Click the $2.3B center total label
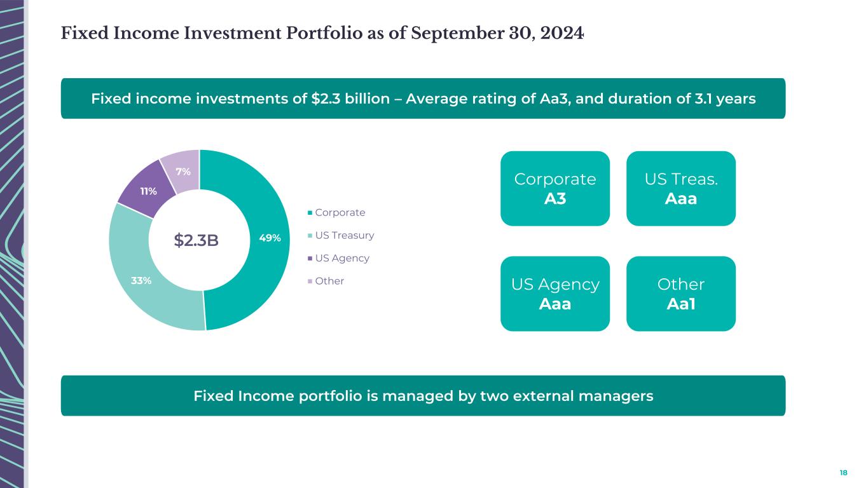Viewport: 868px width, 488px height. [196, 240]
